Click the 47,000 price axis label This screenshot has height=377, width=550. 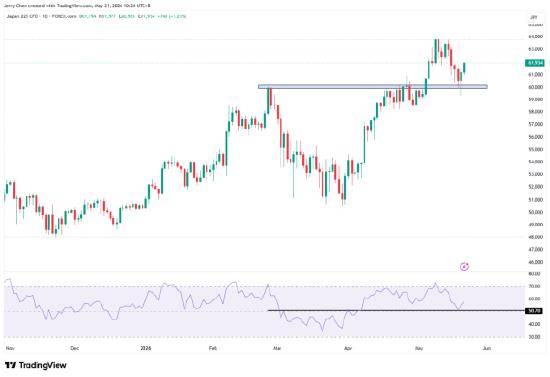(535, 249)
